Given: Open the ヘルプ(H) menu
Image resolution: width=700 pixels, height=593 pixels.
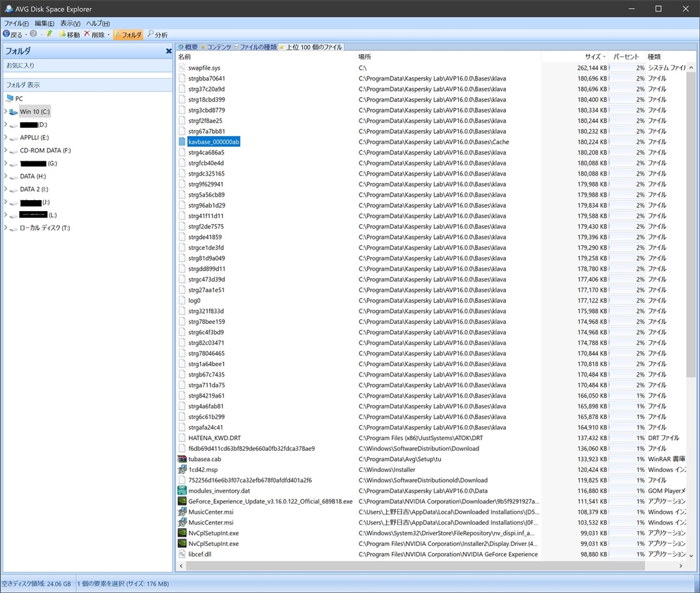Looking at the screenshot, I should (x=98, y=23).
